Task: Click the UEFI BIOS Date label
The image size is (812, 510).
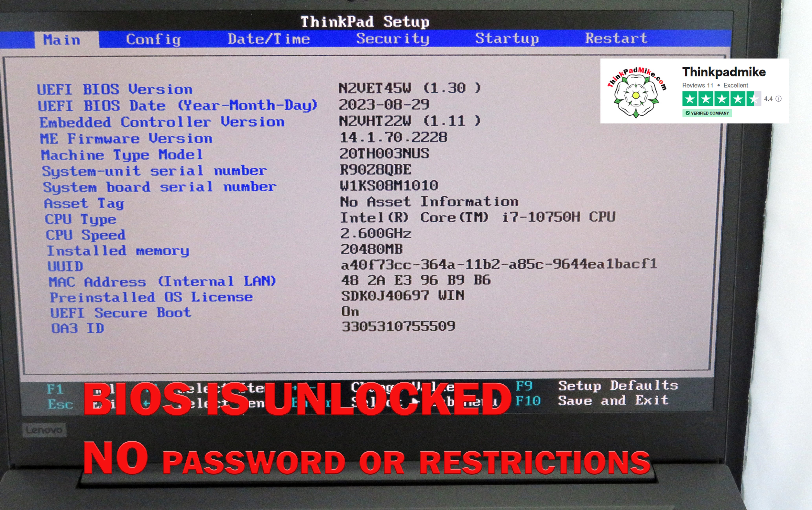Action: pyautogui.click(x=178, y=105)
